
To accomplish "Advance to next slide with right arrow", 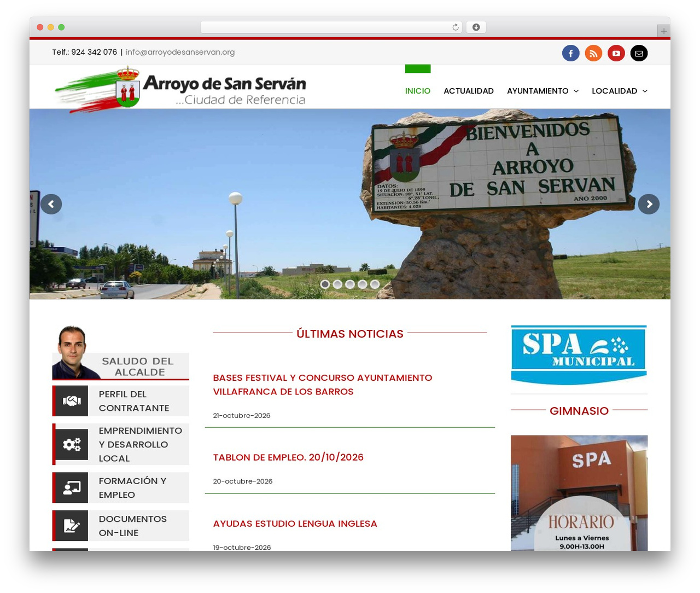I will coord(649,204).
